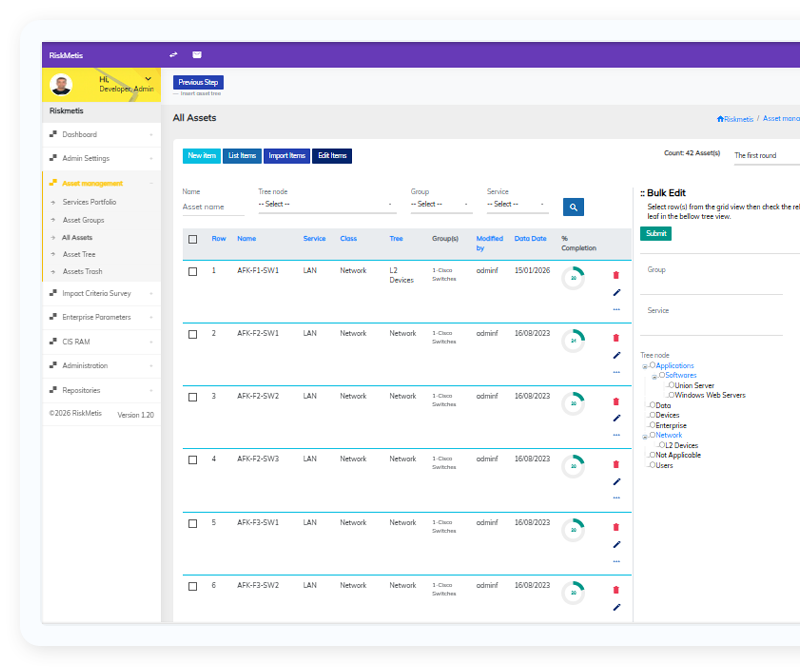Check the box next to AFK-F2-SW3
This screenshot has width=800, height=670.
click(x=192, y=460)
